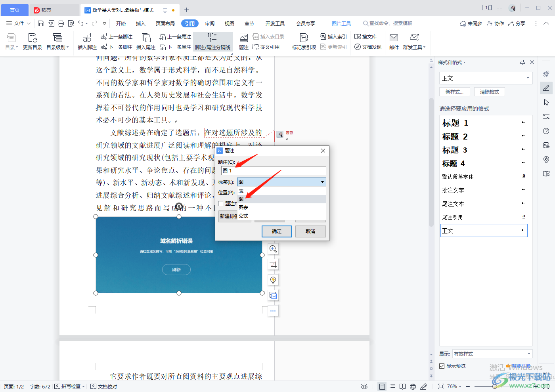Open Document Discovery (文档发现) tool

pyautogui.click(x=368, y=47)
